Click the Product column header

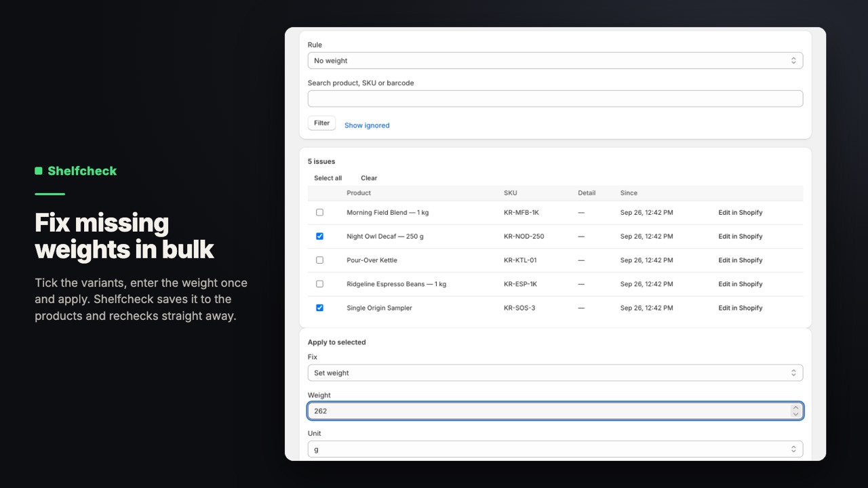point(359,193)
